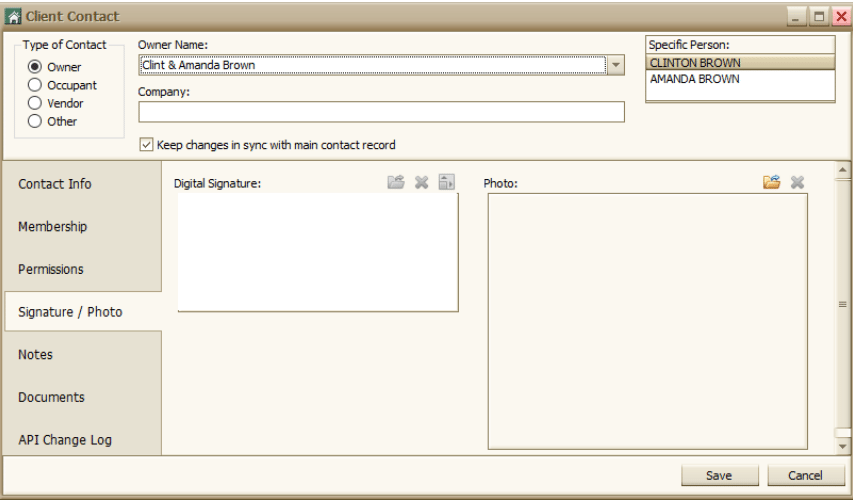This screenshot has width=853, height=501.
Task: Delete the Digital Signature image
Action: [422, 182]
